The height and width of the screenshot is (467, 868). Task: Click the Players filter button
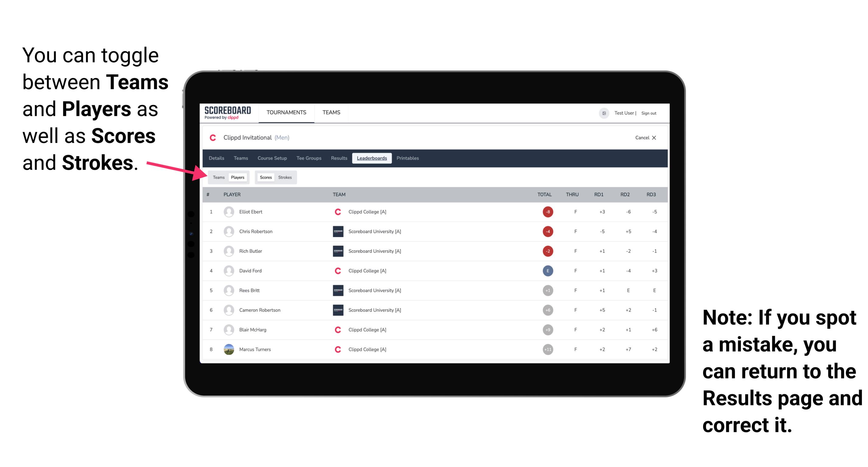[x=237, y=177]
